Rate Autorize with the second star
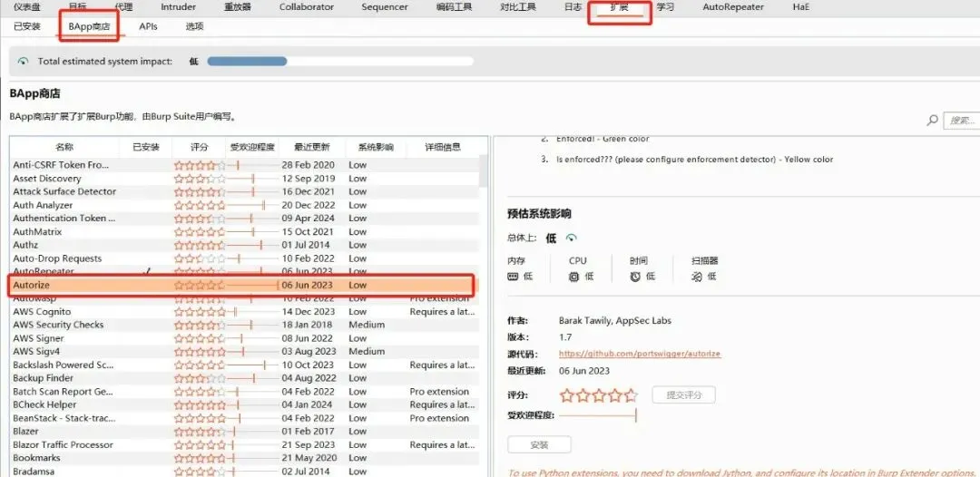 (x=583, y=395)
